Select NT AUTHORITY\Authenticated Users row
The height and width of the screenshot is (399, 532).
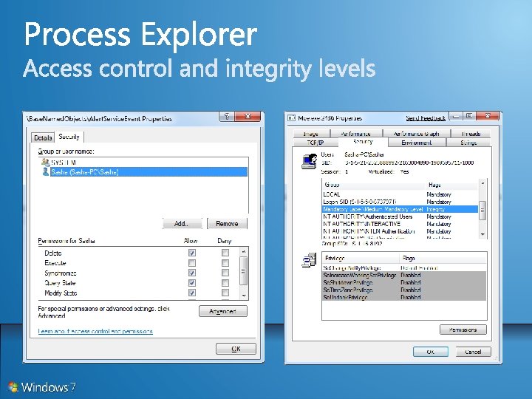pyautogui.click(x=400, y=216)
